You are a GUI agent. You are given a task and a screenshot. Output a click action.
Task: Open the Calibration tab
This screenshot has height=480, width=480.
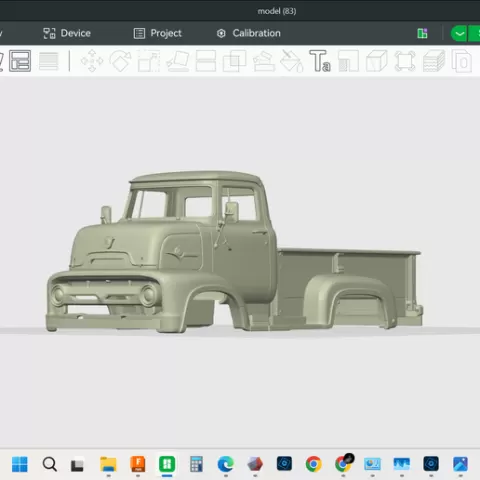pyautogui.click(x=249, y=33)
